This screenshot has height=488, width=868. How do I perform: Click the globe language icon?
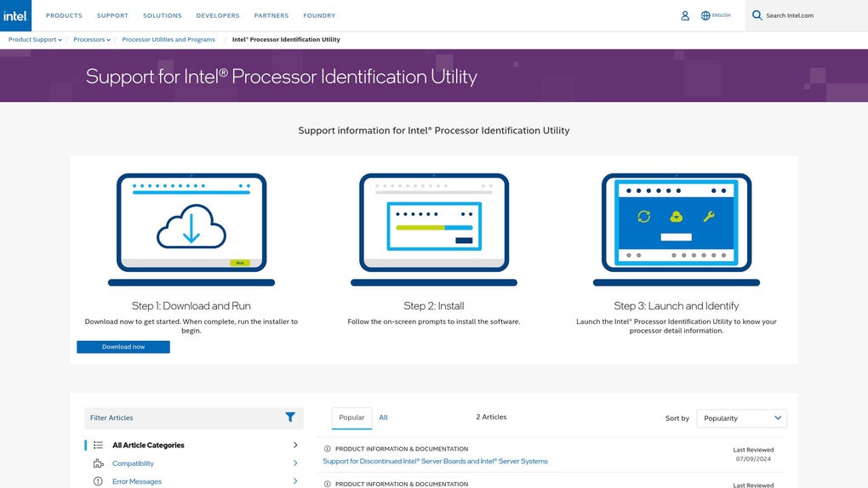point(705,15)
